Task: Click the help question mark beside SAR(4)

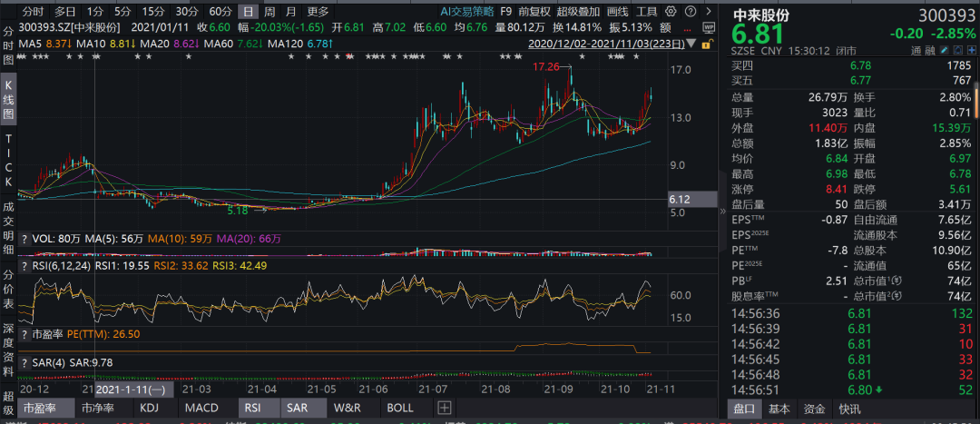Action: [x=24, y=362]
